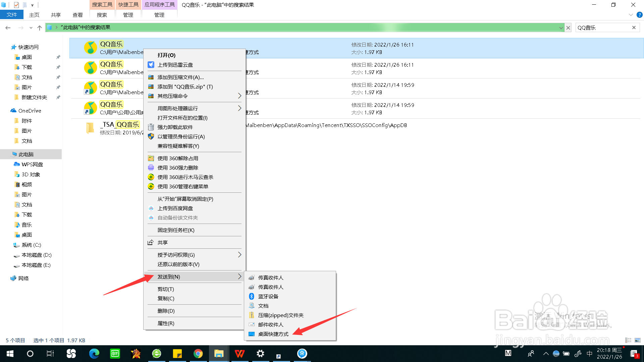The image size is (644, 362).
Task: Click the Thunder cloud upload icon
Action: click(151, 65)
